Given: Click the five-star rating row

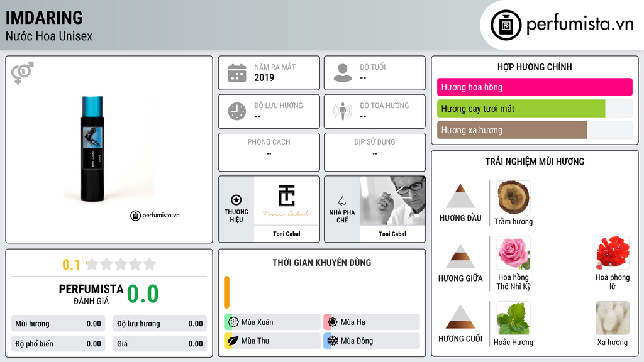Looking at the screenshot, I should point(121,264).
